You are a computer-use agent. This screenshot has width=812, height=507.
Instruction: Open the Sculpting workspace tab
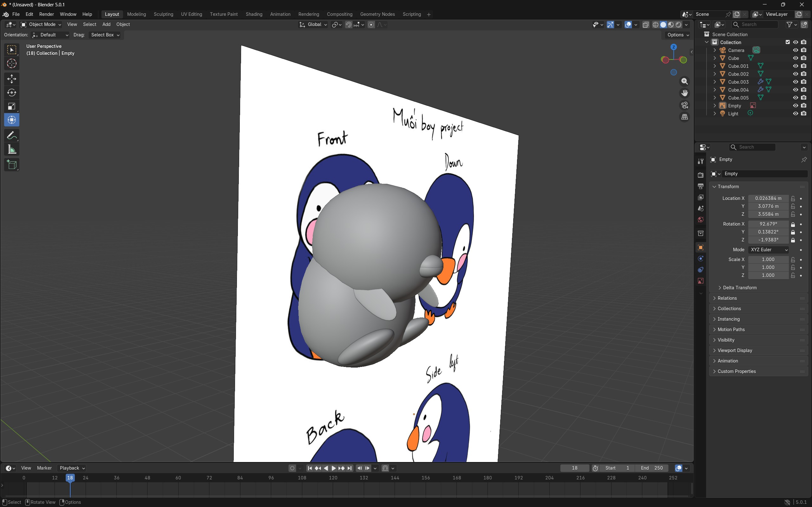coord(163,15)
